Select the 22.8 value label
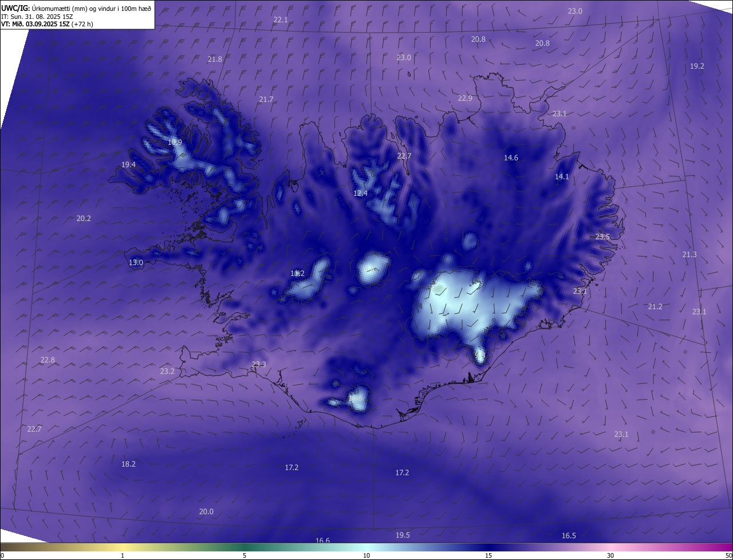Screen dimensions: 733x560 [48, 360]
